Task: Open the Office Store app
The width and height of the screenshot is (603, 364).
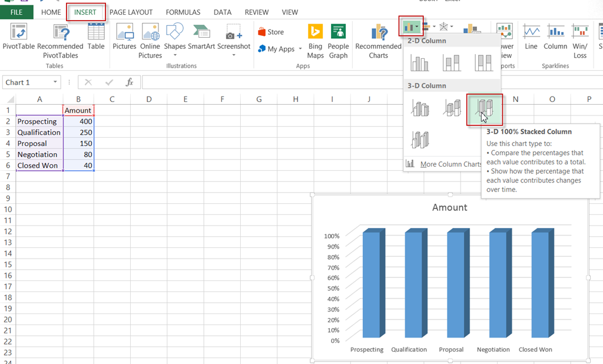Action: coord(271,32)
